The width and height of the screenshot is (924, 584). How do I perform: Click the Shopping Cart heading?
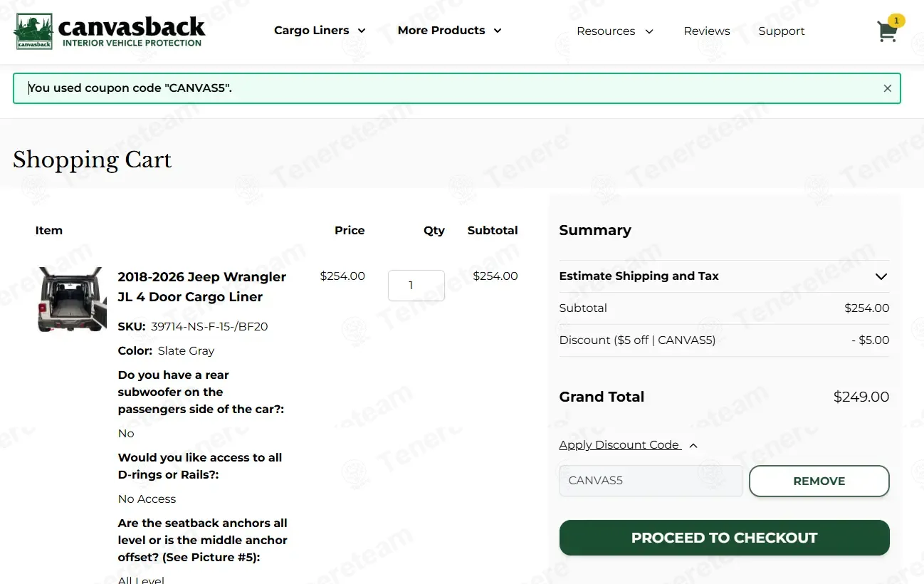(x=93, y=160)
